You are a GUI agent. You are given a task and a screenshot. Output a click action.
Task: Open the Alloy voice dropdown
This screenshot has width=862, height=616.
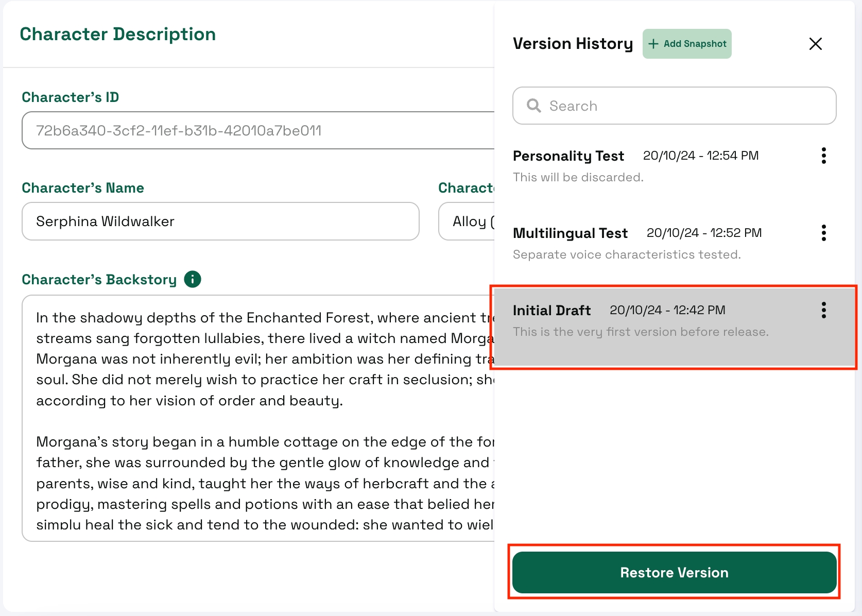466,221
